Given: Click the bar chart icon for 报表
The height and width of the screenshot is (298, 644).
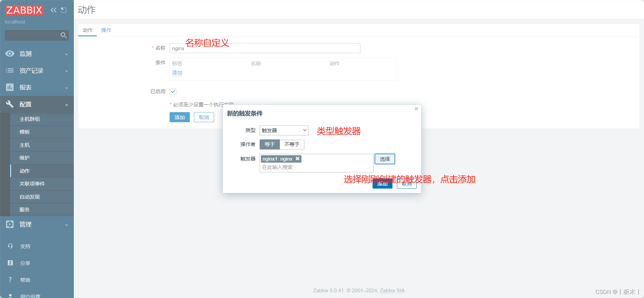Looking at the screenshot, I should click(x=10, y=87).
